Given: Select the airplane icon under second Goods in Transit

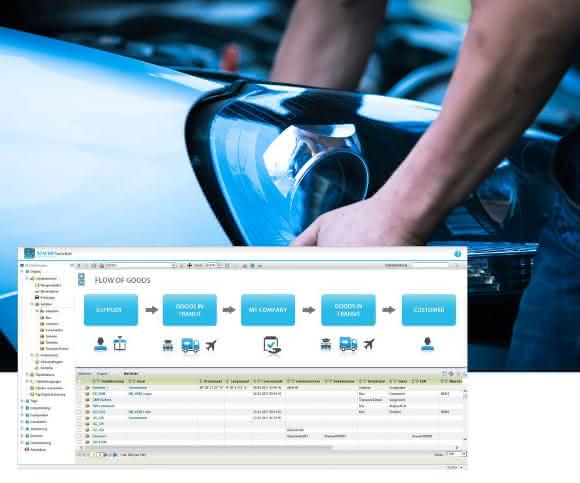Looking at the screenshot, I should coord(369,344).
